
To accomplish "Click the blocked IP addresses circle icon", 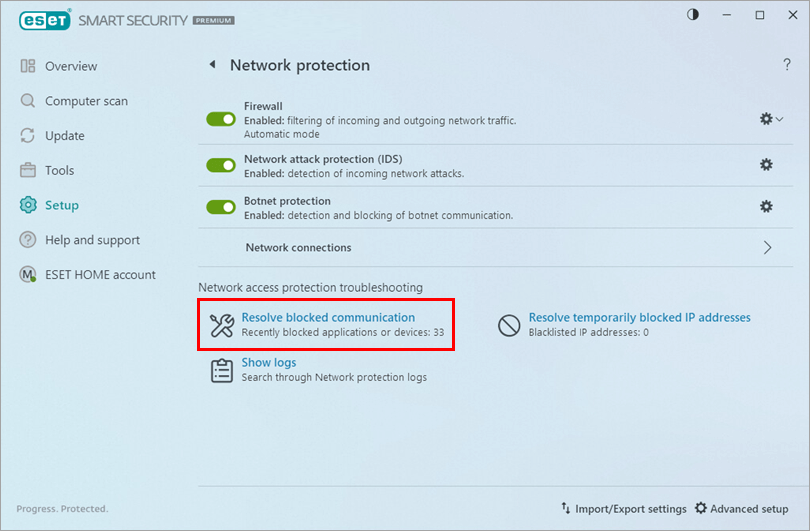I will (x=510, y=324).
